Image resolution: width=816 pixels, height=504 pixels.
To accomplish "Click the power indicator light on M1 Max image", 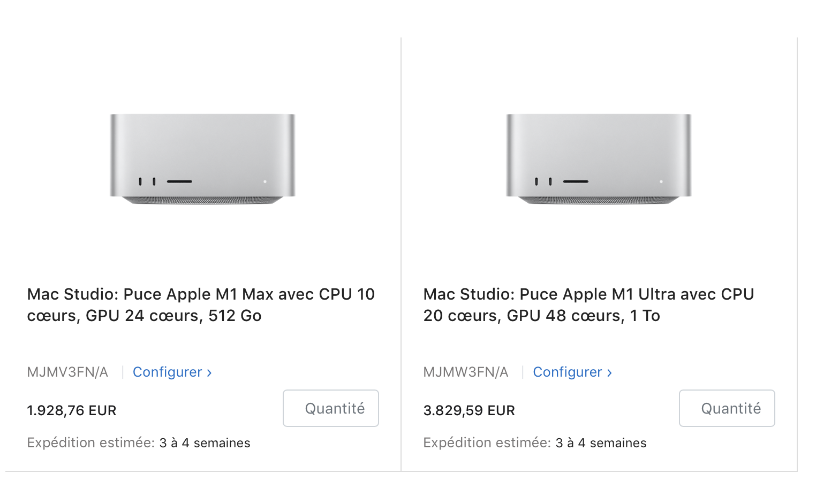I will (265, 182).
